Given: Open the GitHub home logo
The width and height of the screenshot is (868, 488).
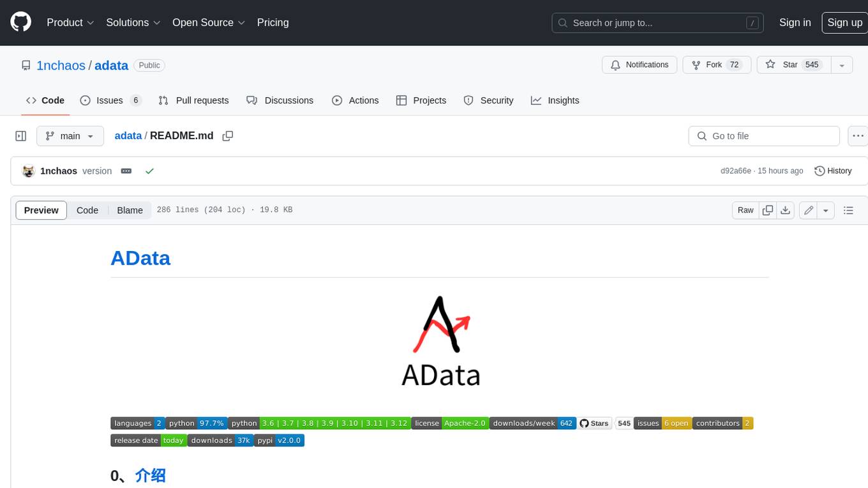Looking at the screenshot, I should 20,22.
